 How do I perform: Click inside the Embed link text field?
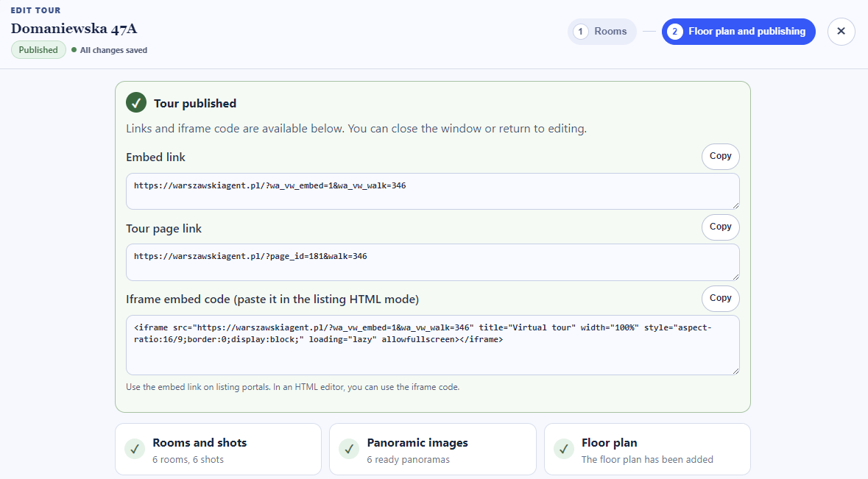click(x=432, y=191)
